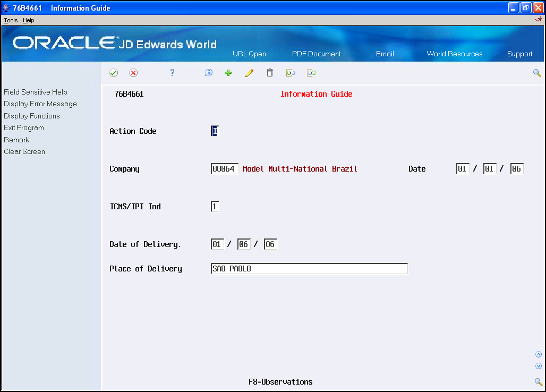Screen dimensions: 546x392
Task: Click the Date day field
Action: (x=490, y=169)
